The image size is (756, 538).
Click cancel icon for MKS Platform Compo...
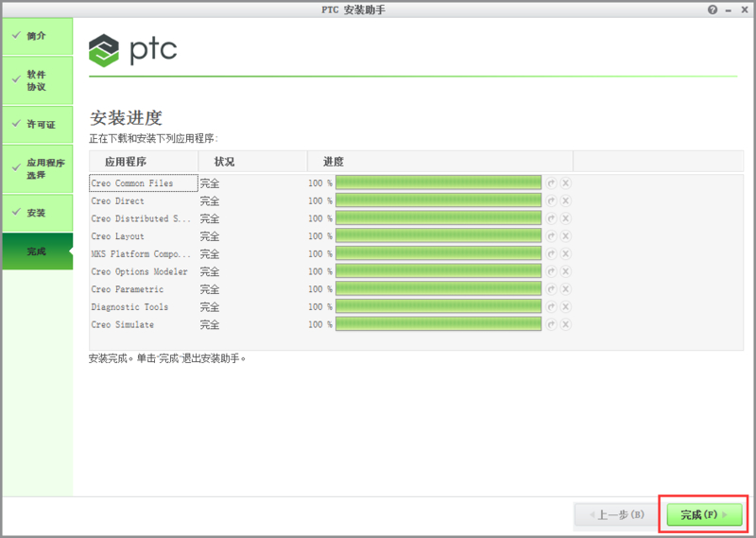[565, 253]
